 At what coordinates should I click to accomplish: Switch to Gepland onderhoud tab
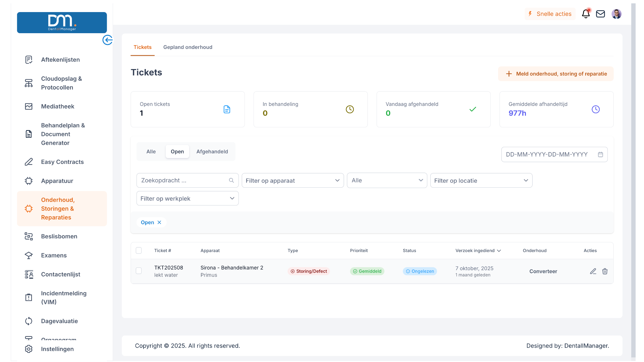pos(187,47)
